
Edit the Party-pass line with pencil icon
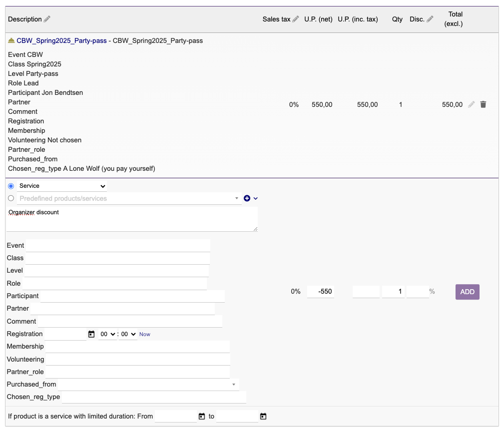(472, 104)
